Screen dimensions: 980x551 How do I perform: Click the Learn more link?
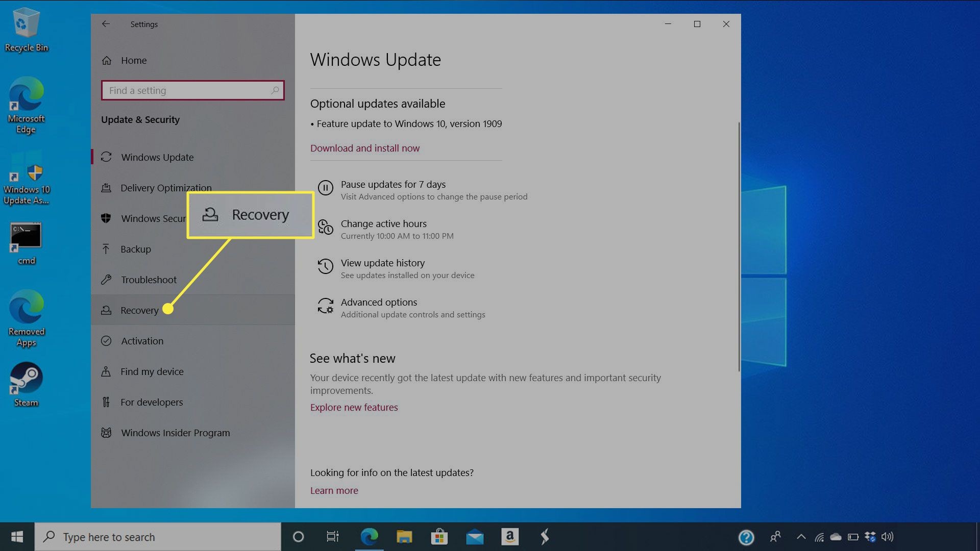click(x=334, y=490)
